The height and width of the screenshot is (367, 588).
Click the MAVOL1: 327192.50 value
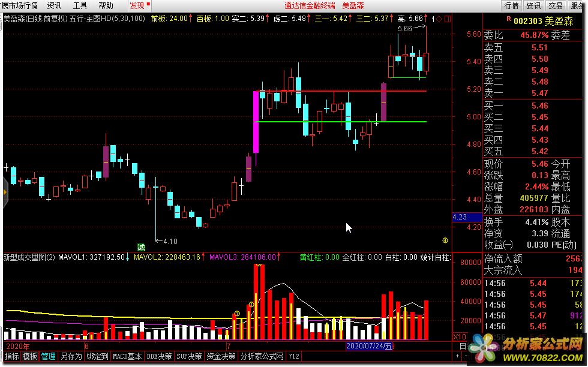point(91,257)
